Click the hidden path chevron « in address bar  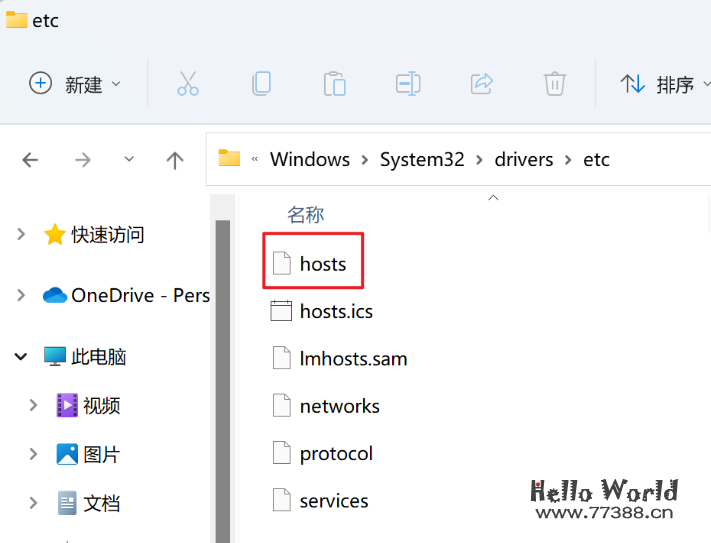[255, 159]
